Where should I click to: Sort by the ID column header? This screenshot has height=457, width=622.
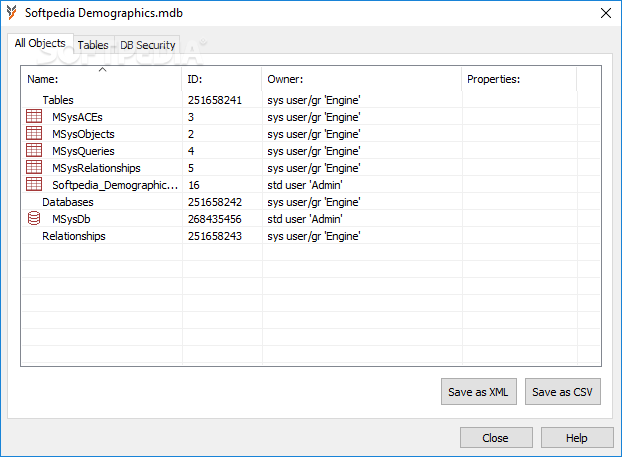click(222, 79)
